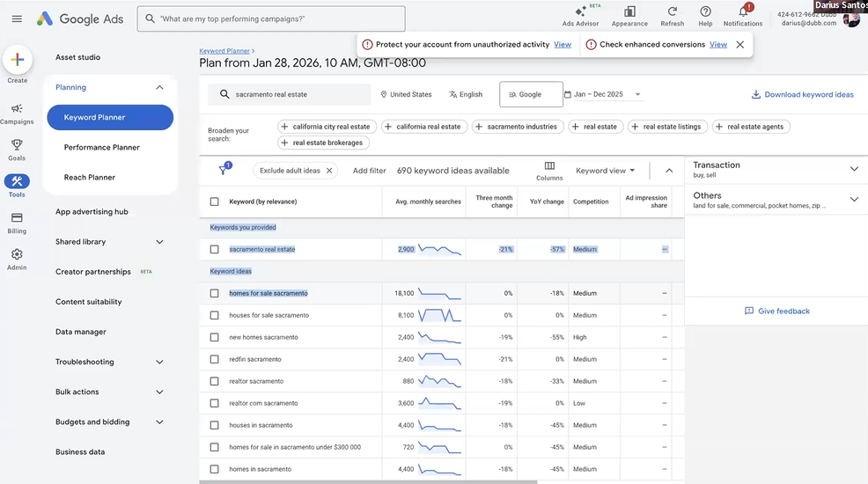Change the English language setting

click(466, 94)
